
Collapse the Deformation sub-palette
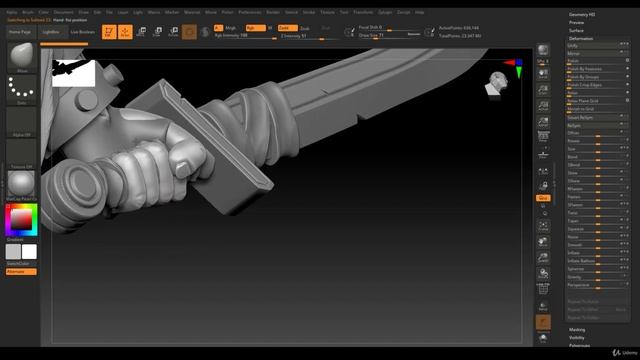[581, 39]
